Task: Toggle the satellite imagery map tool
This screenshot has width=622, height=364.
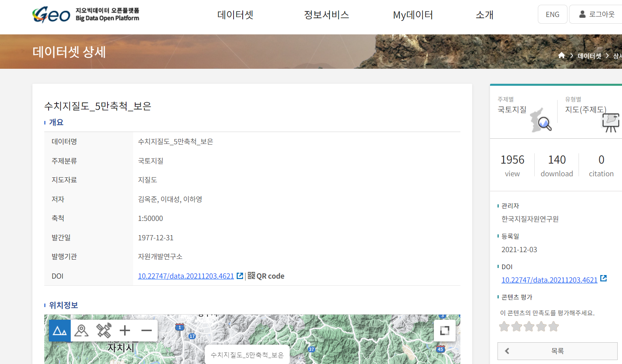Action: pos(104,330)
